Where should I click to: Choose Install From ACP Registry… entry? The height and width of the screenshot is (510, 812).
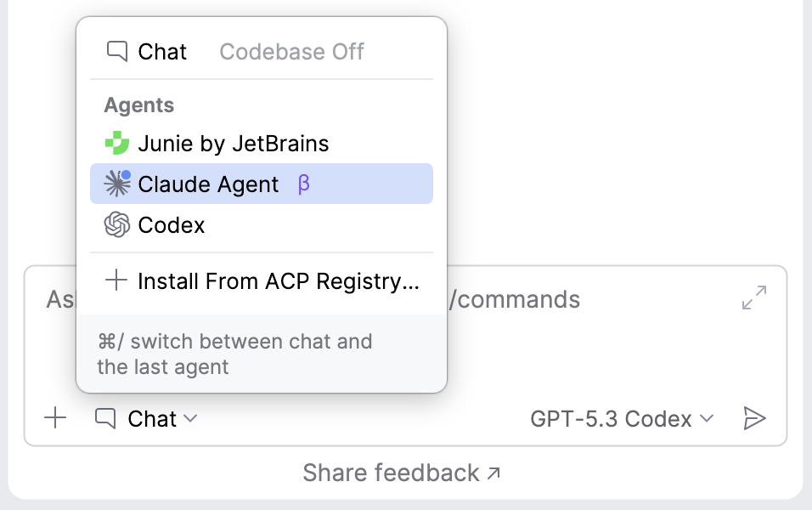[278, 280]
